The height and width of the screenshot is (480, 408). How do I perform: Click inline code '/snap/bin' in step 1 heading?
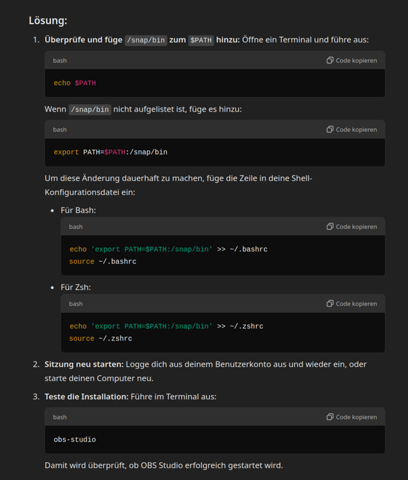146,40
